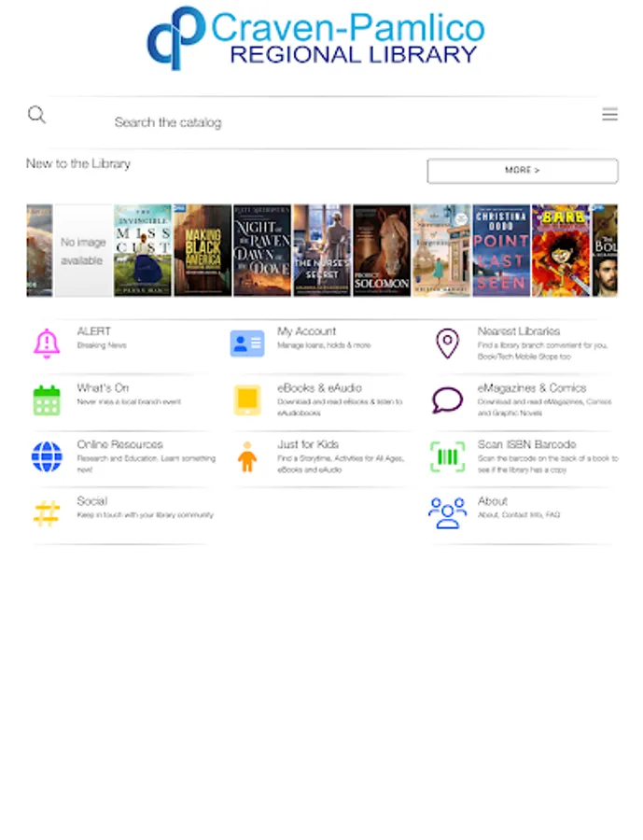Open the Project Solomon book cover
The width and height of the screenshot is (643, 840).
382,250
